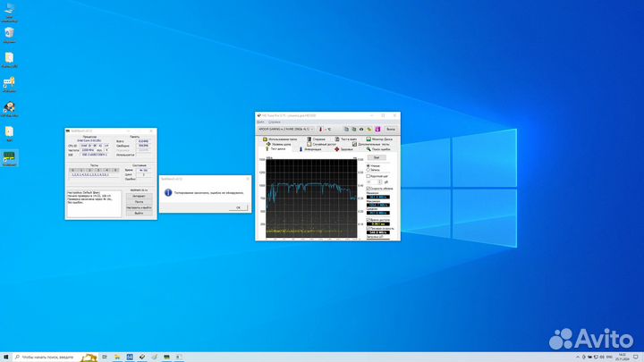The height and width of the screenshot is (362, 644).
Task: Click the blue app icon on the taskbar
Action: (x=130, y=357)
